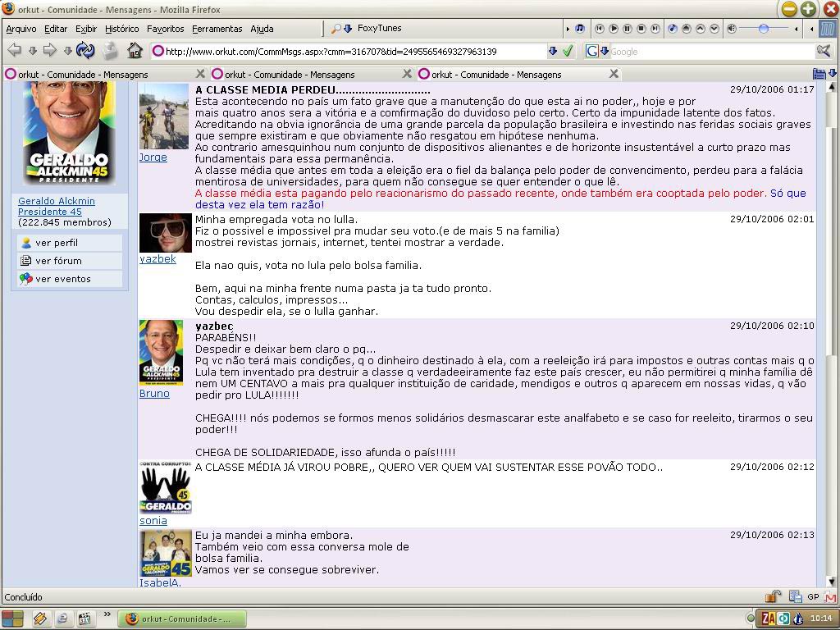Click the FoxyTunes eject icon

pyautogui.click(x=687, y=29)
